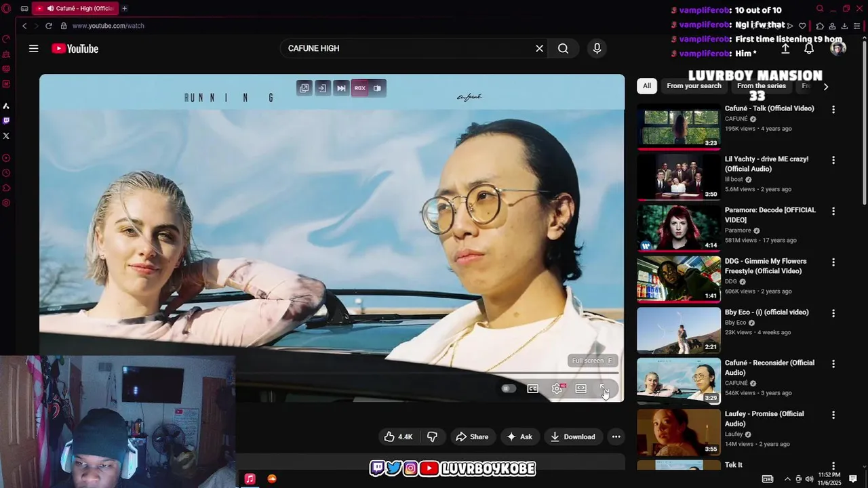Viewport: 868px width, 488px height.
Task: Open the YouTube create upload icon
Action: tap(785, 48)
